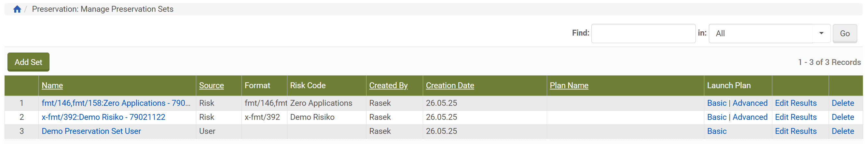The height and width of the screenshot is (144, 868).
Task: Open the 'in: All' search dropdown
Action: pos(769,33)
